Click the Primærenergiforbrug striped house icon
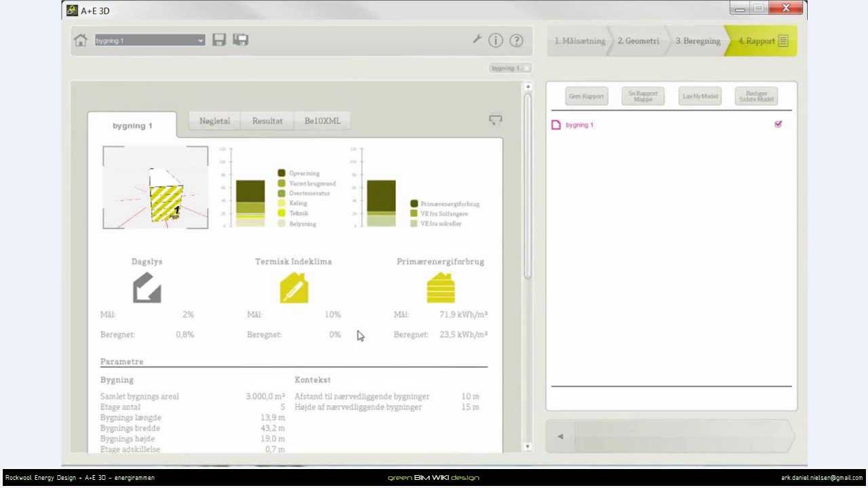Screen dimensions: 868x488 pos(441,288)
